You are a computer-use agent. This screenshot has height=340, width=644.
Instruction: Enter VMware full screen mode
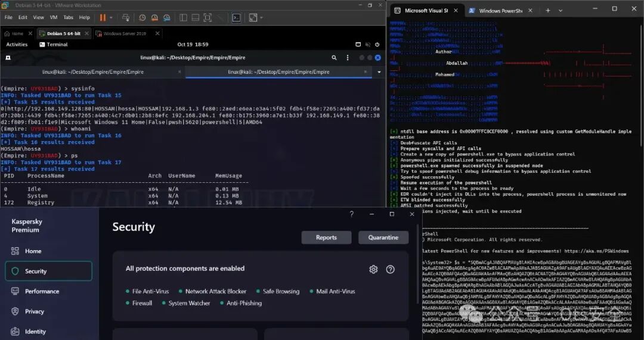208,18
